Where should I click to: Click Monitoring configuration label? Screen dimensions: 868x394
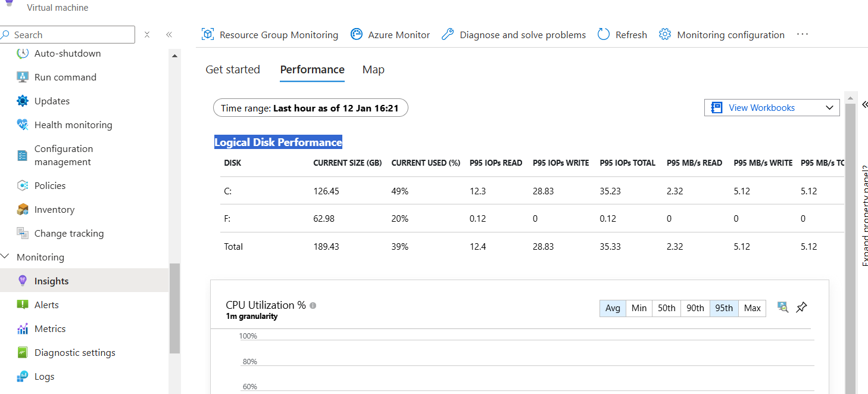[731, 35]
